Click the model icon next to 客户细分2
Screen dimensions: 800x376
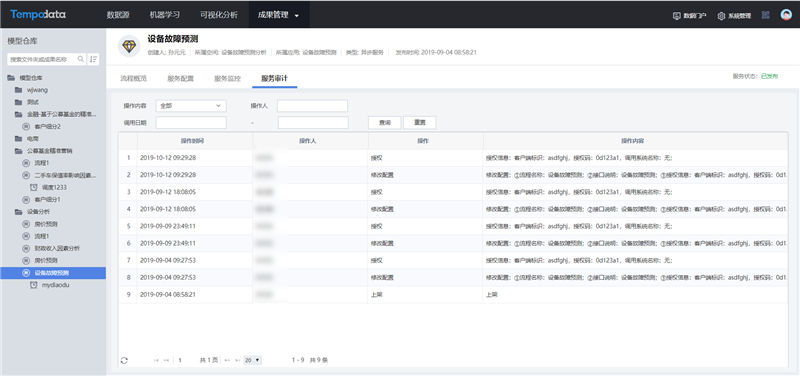26,127
